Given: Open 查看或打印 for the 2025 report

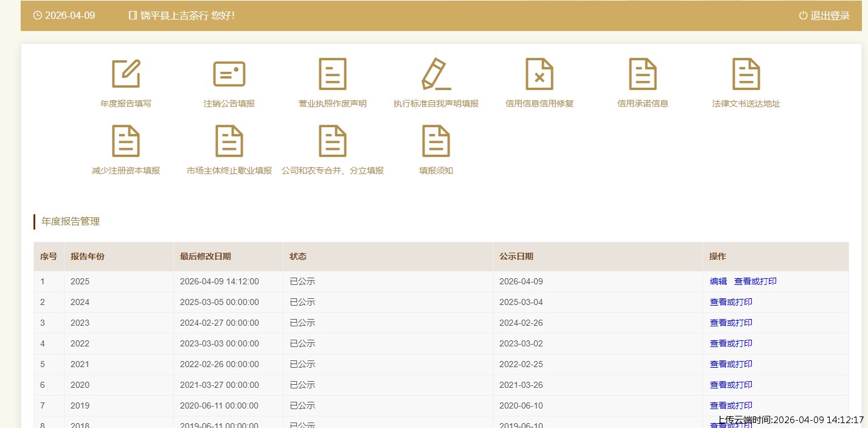Looking at the screenshot, I should 755,281.
